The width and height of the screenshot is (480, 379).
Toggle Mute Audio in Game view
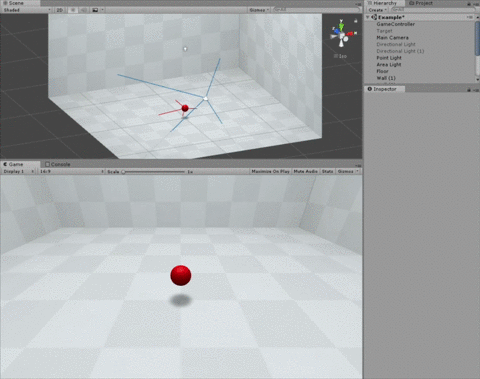tap(306, 171)
